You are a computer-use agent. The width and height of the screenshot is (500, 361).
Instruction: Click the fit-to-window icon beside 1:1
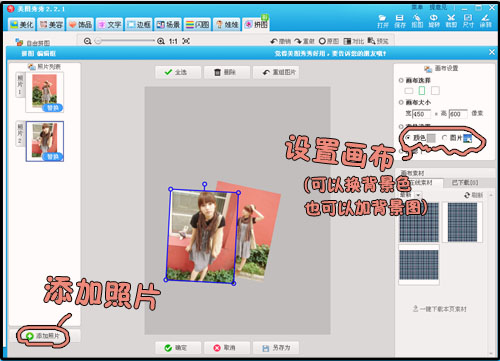[186, 41]
